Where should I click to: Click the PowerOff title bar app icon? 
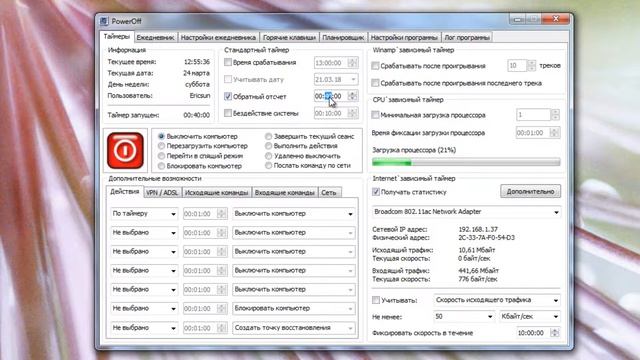tap(104, 21)
